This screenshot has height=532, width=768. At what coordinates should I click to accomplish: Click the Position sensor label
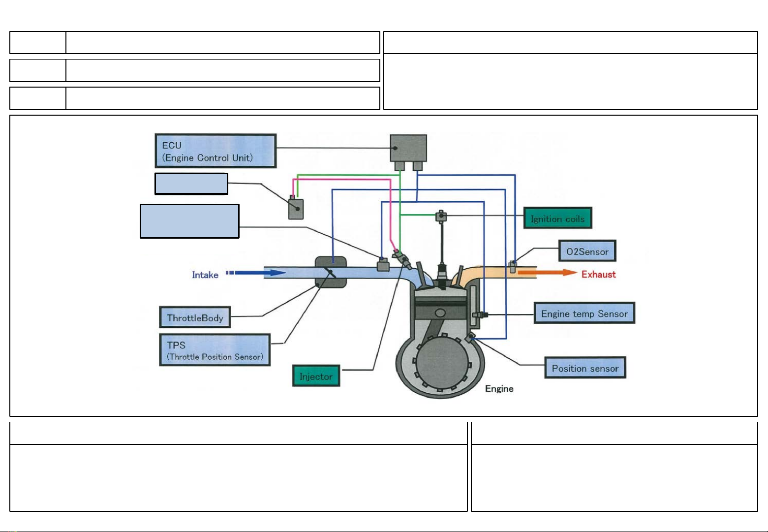585,368
